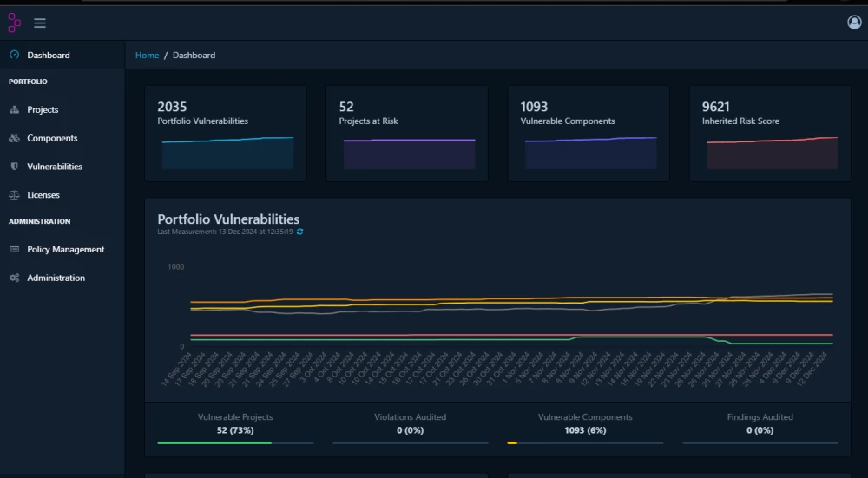
Task: Click the Vulnerabilities shield icon
Action: (14, 167)
